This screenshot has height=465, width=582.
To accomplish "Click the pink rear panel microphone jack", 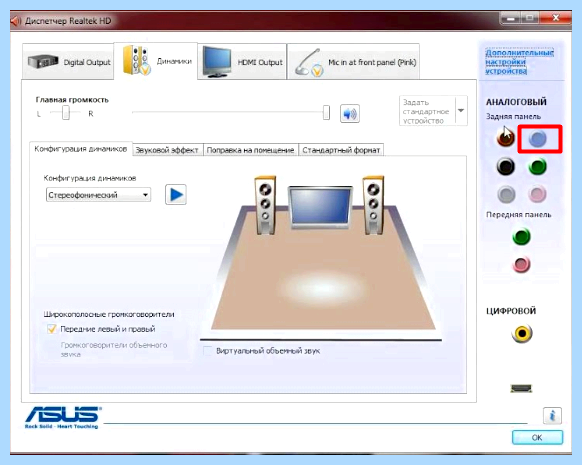I will click(x=537, y=194).
